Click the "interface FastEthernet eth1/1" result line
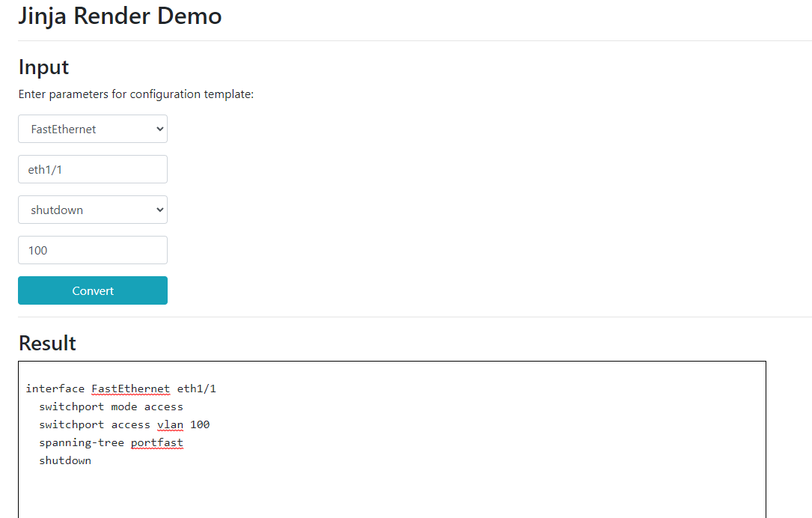Viewport: 812px width, 518px height. tap(121, 389)
